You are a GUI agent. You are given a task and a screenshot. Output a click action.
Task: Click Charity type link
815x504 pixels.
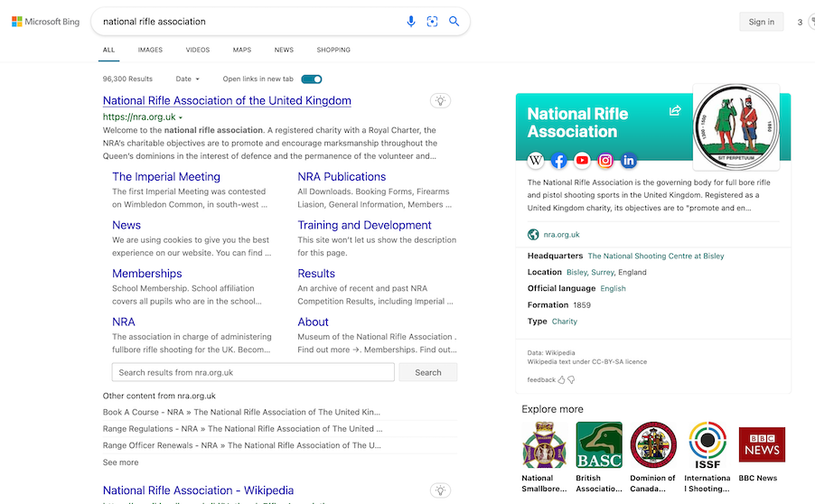[565, 322]
